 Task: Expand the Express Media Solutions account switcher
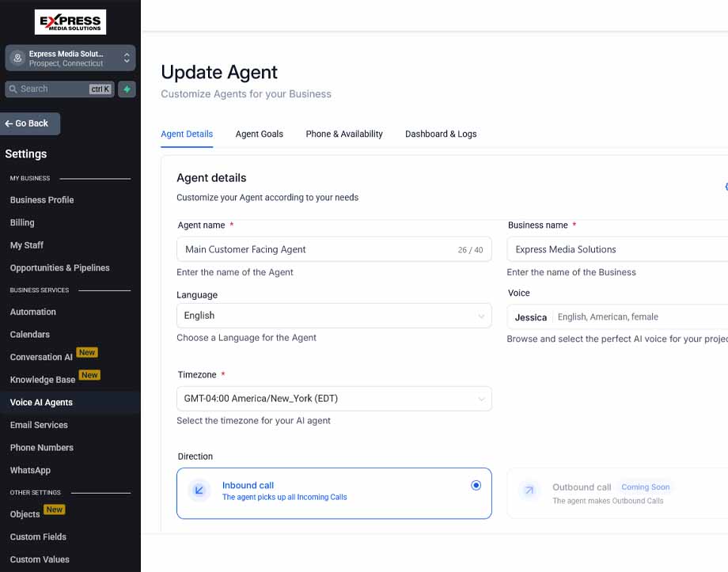coord(127,58)
